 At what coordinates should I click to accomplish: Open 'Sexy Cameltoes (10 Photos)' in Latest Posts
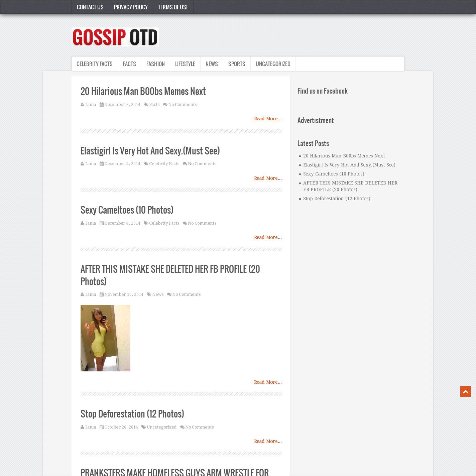[334, 174]
